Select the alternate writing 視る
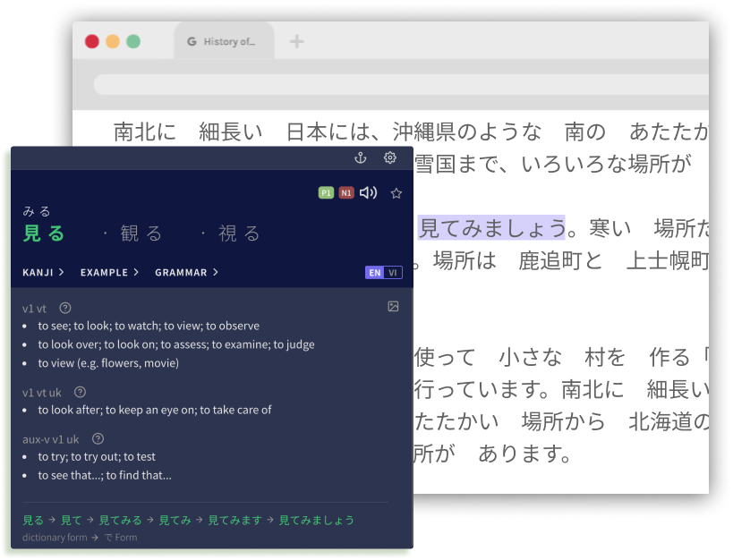The height and width of the screenshot is (560, 733). 239,233
